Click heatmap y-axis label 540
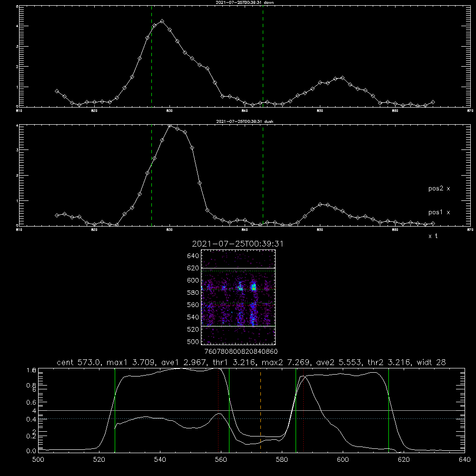The image size is (476, 476). [x=193, y=317]
